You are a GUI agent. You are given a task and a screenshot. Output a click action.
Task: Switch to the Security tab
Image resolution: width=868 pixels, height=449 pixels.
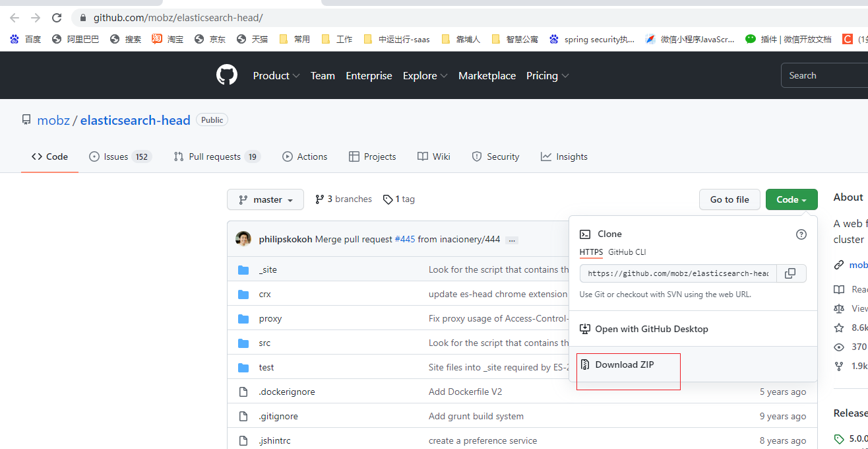click(x=495, y=156)
